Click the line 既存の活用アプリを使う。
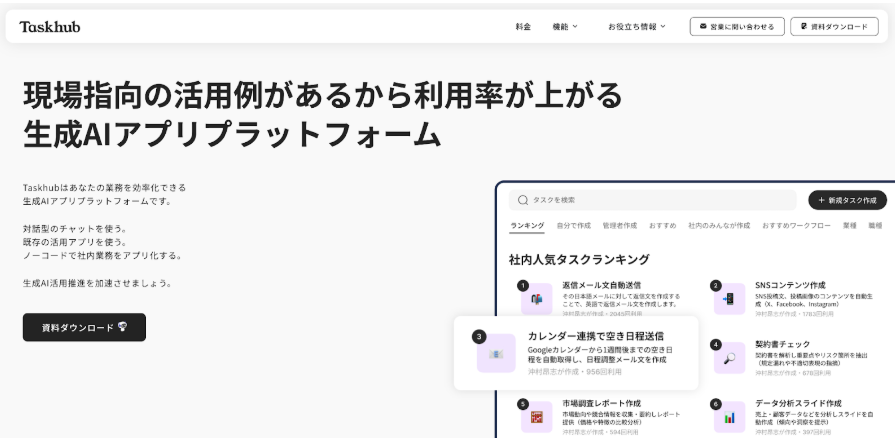895x438 pixels. pyautogui.click(x=75, y=242)
